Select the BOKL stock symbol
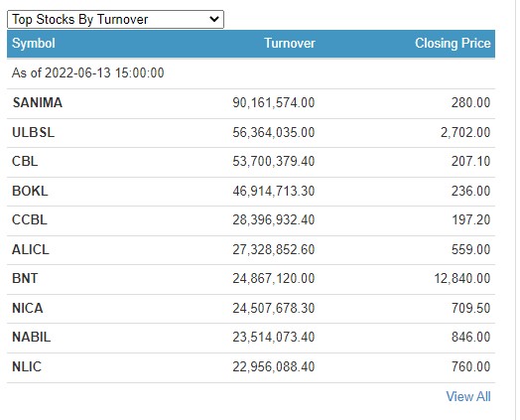Viewport: 520px width, 420px height. pos(30,191)
